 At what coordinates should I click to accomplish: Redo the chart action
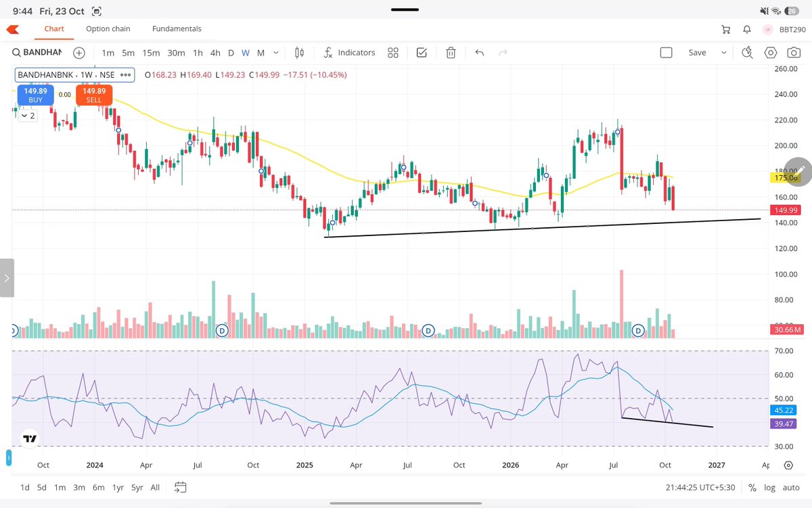[503, 53]
